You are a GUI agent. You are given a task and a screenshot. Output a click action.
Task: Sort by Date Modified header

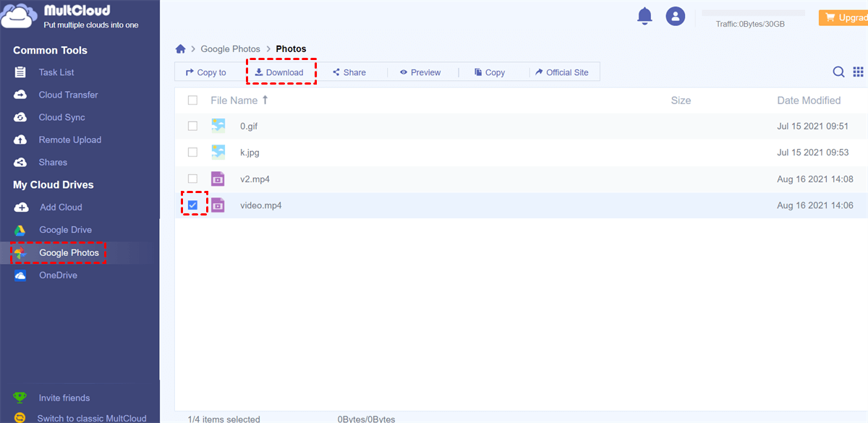pyautogui.click(x=809, y=101)
